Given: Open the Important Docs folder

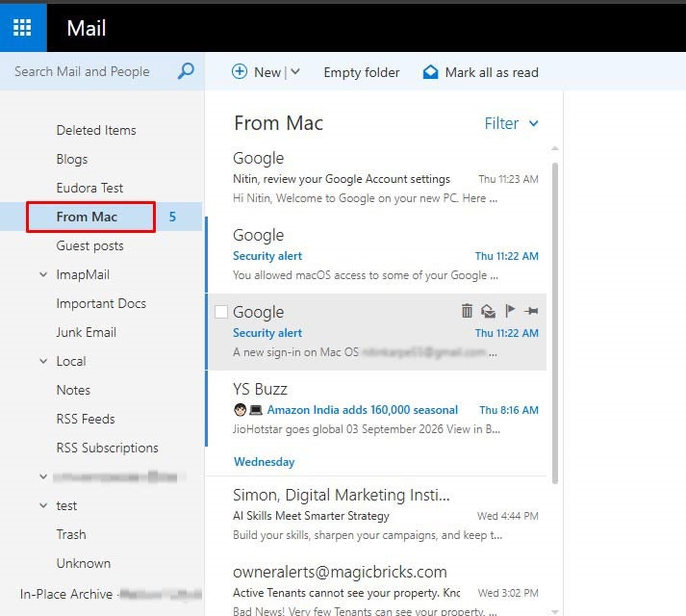Looking at the screenshot, I should (101, 303).
